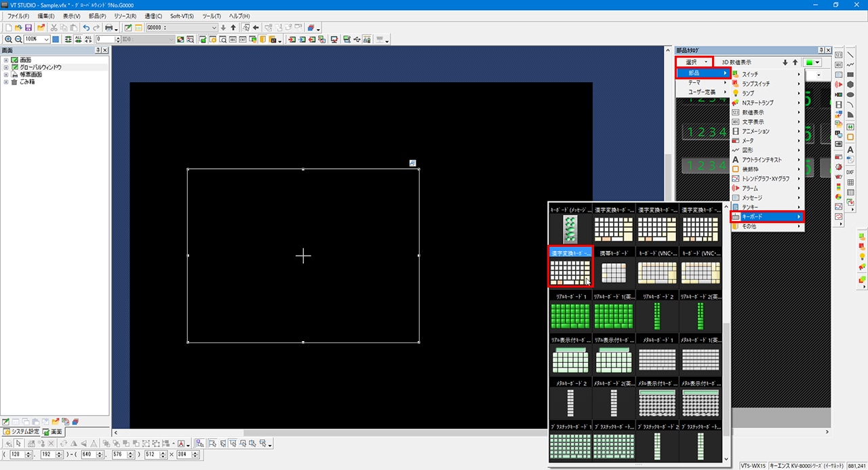Screen dimensions: 868x470
Task: Click the undo arrow in toolbar
Action: point(86,28)
